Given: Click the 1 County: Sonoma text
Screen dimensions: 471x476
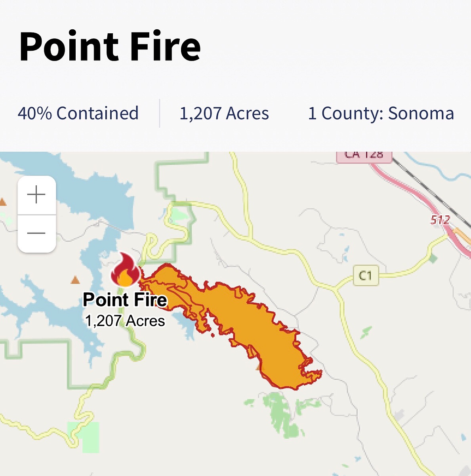Looking at the screenshot, I should 381,113.
